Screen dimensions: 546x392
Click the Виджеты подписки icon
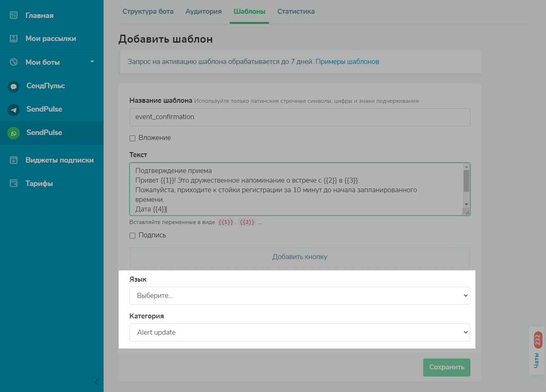tap(14, 160)
